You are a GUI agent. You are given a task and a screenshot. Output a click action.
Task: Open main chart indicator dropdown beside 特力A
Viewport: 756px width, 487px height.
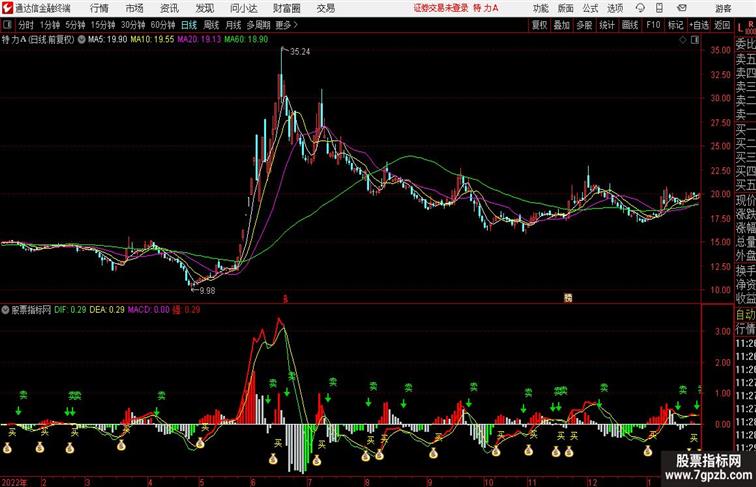(81, 40)
